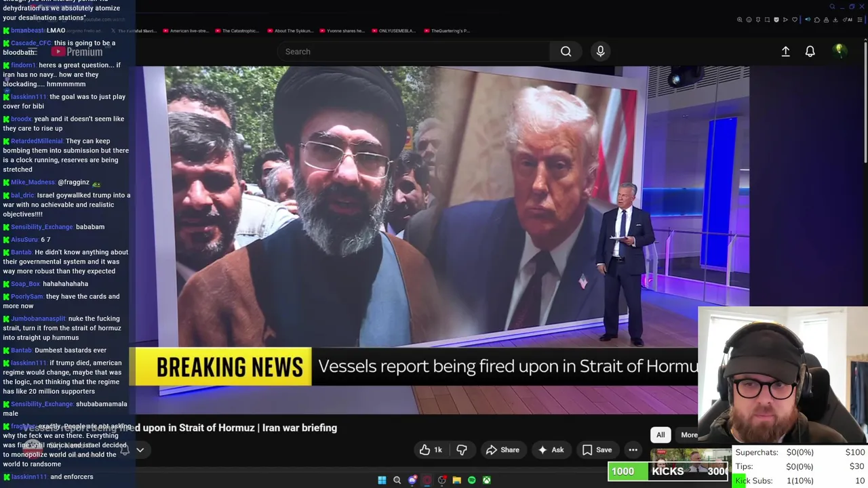Click browser title bar search icon
The width and height of the screenshot is (868, 488).
[832, 6]
